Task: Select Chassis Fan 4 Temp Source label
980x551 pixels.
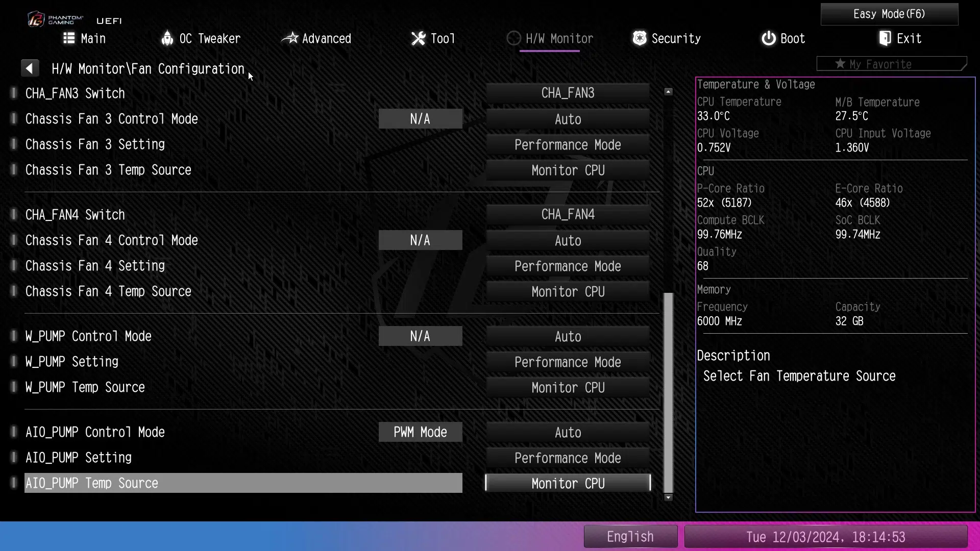Action: pos(108,291)
